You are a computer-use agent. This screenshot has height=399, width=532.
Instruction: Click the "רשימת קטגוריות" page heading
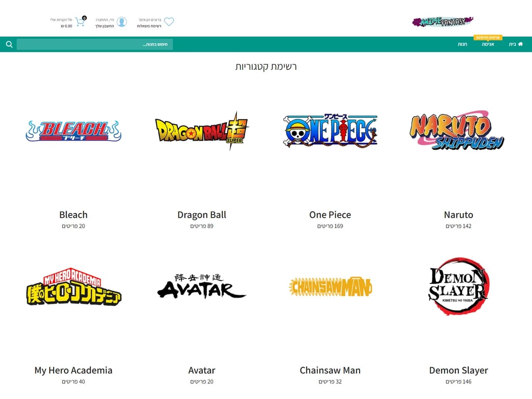[x=266, y=66]
